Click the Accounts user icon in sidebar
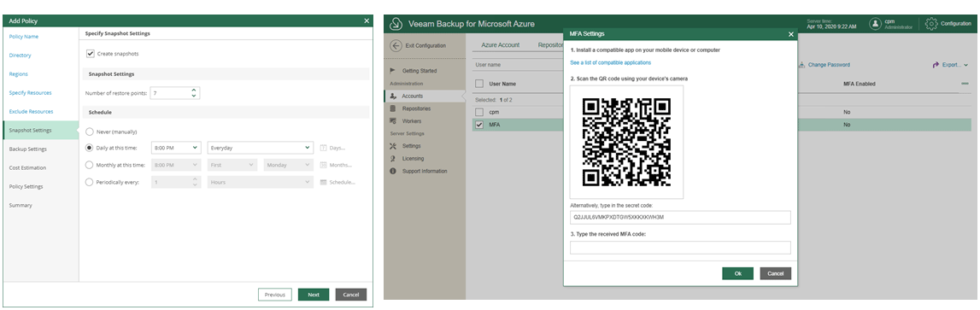 393,97
